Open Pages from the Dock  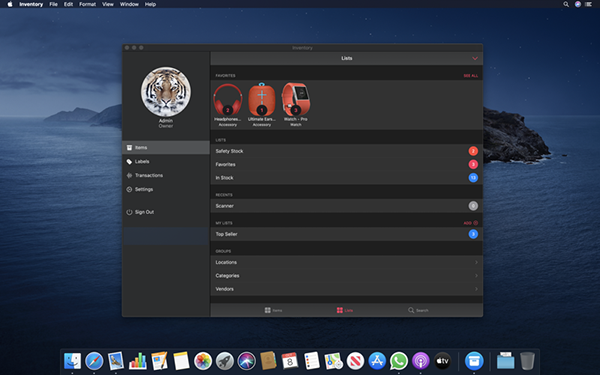(159, 361)
